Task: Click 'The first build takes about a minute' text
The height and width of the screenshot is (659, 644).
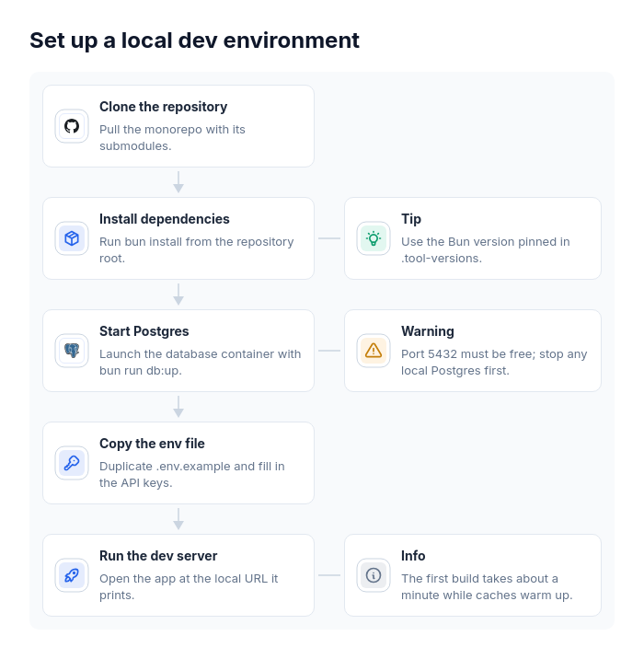Action: click(487, 586)
